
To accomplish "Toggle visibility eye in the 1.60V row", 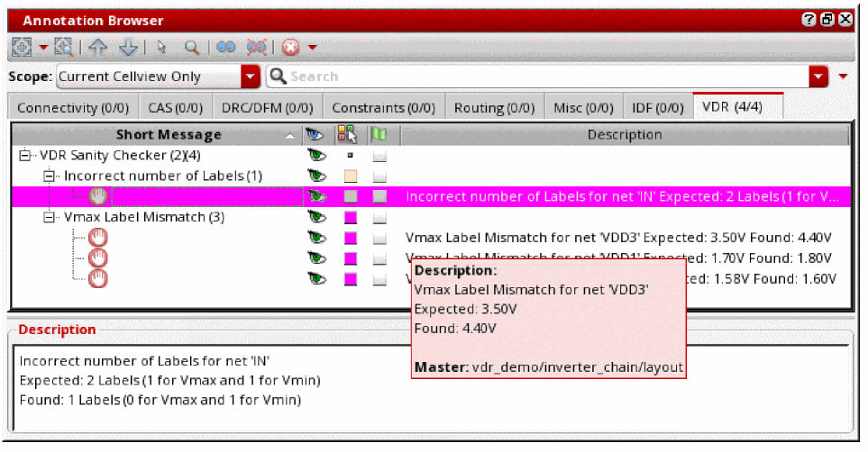I will pos(316,279).
